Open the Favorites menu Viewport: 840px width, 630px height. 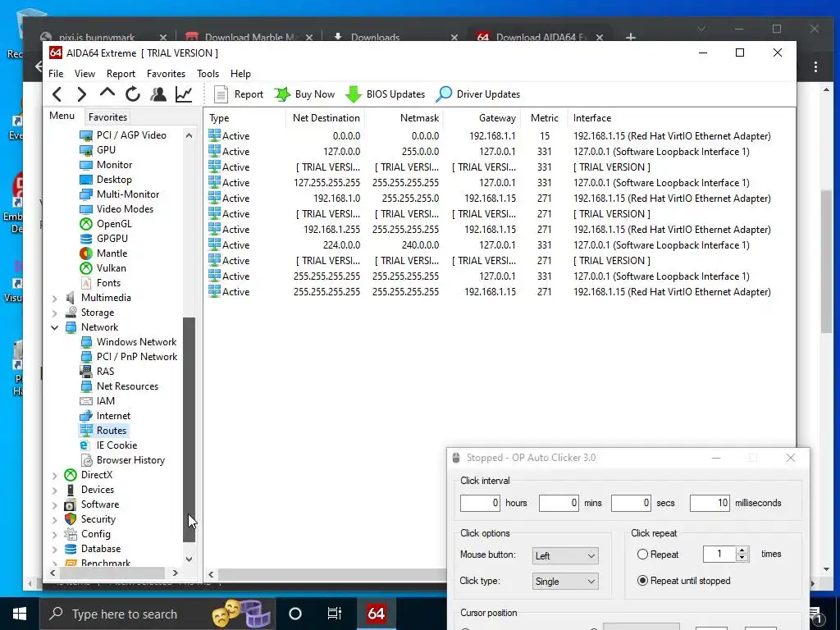pyautogui.click(x=166, y=73)
